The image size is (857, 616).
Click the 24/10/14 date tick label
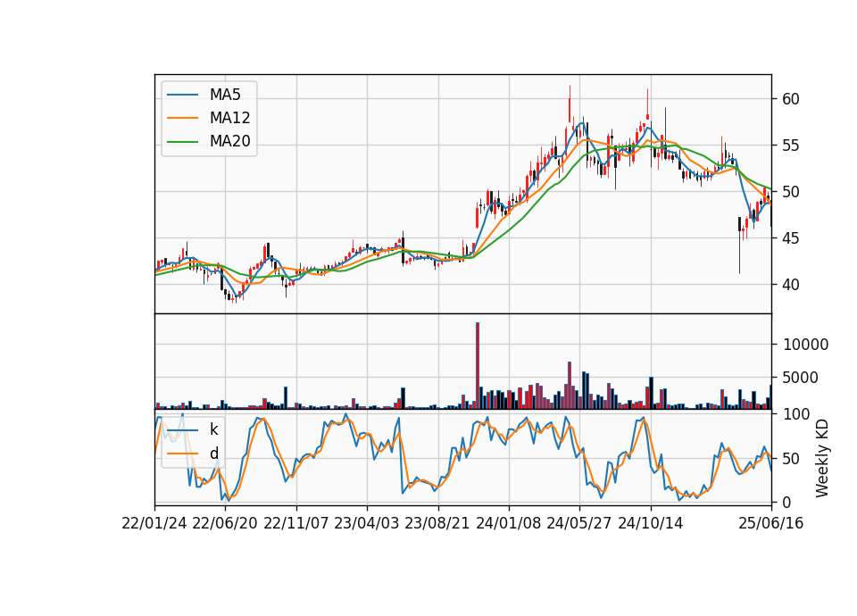651,523
